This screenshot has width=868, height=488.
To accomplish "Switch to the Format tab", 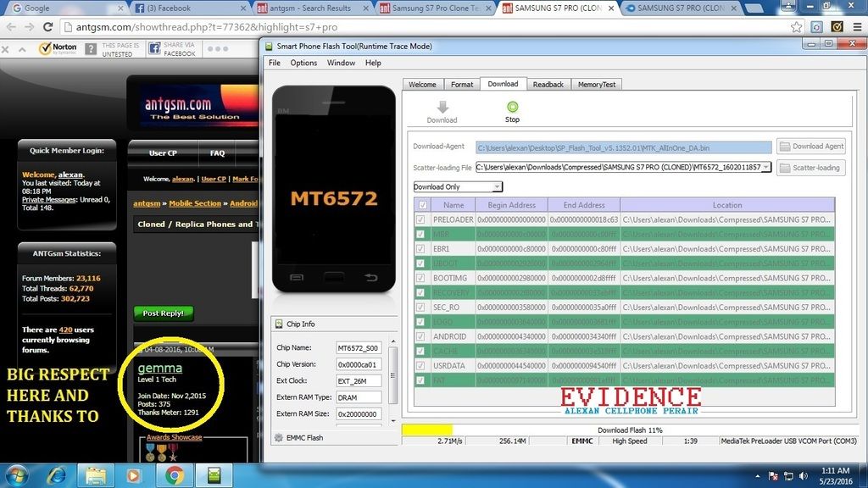I will coord(462,84).
